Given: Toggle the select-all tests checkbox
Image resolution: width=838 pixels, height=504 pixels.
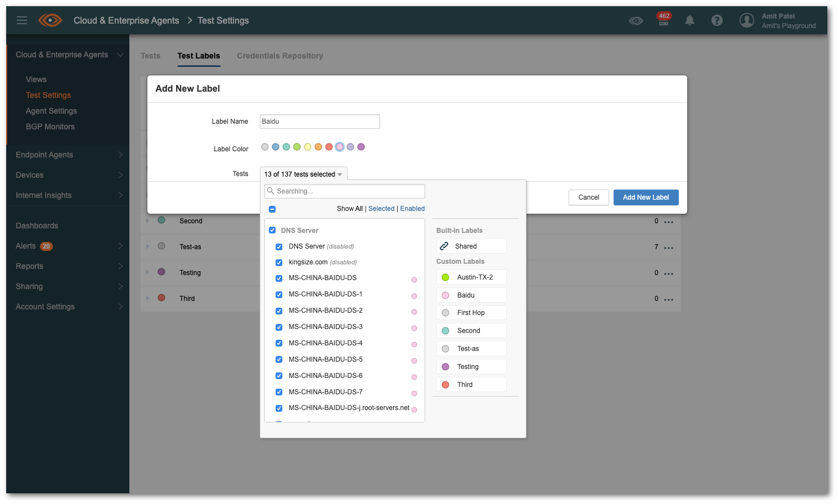Looking at the screenshot, I should pyautogui.click(x=272, y=209).
